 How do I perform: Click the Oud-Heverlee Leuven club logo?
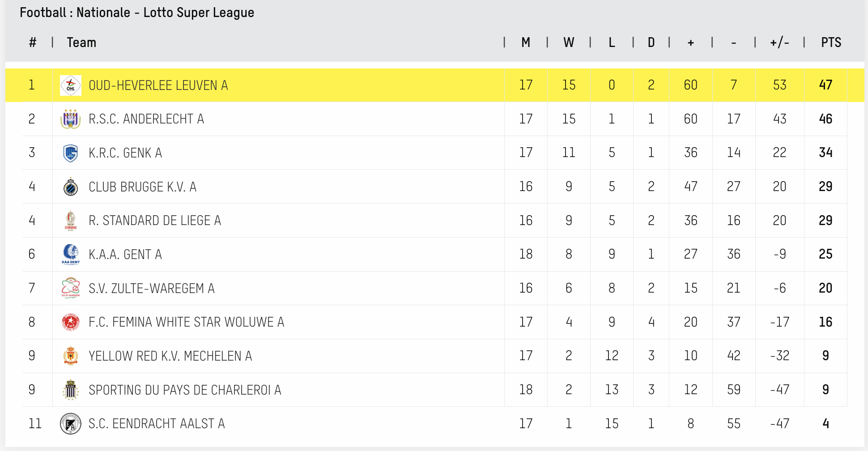click(71, 85)
